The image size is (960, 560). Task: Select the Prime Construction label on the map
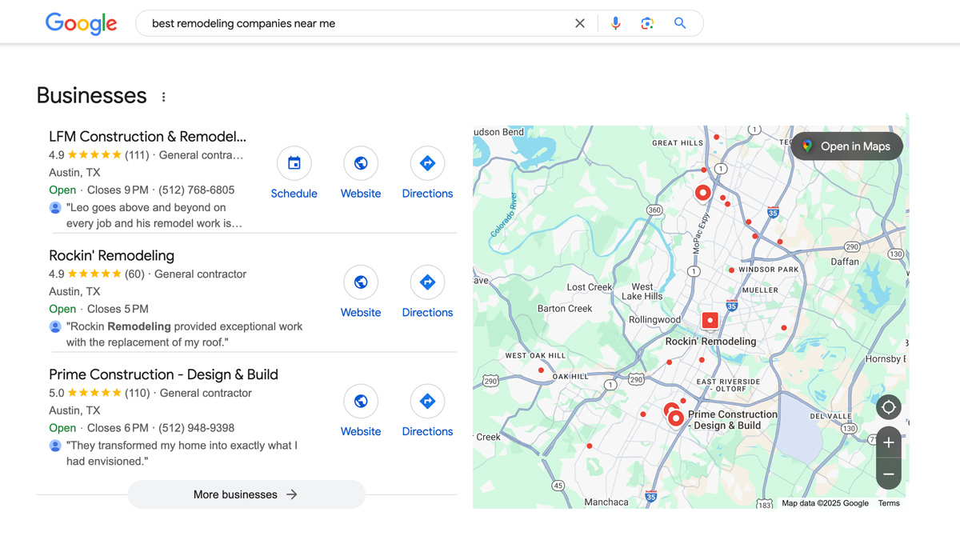733,419
